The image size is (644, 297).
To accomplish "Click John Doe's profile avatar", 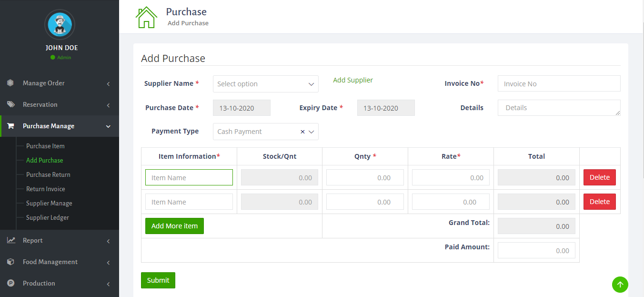I will pos(60,24).
